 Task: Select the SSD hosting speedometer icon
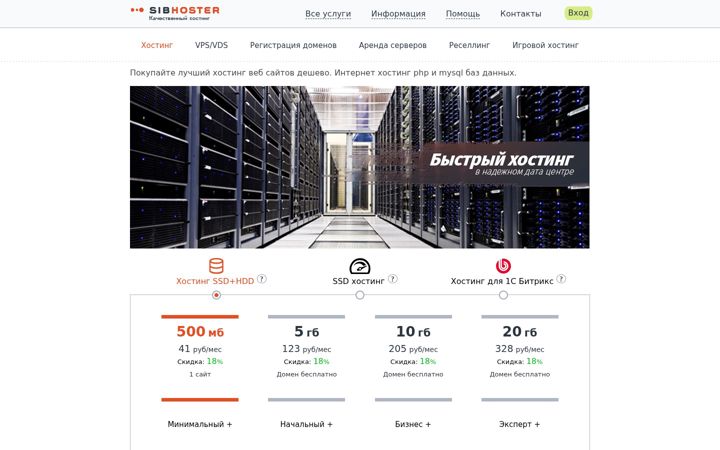tap(360, 266)
